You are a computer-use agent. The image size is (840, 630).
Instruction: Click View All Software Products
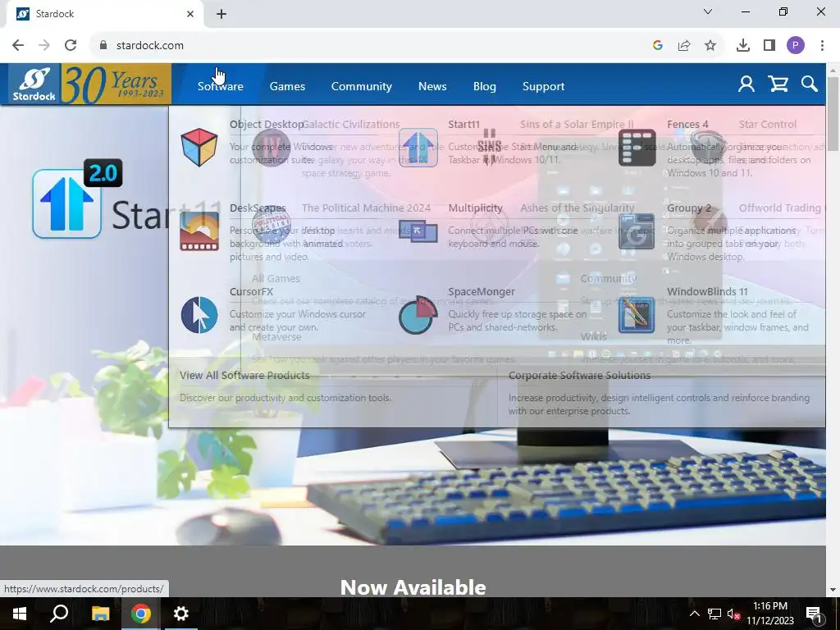point(244,375)
